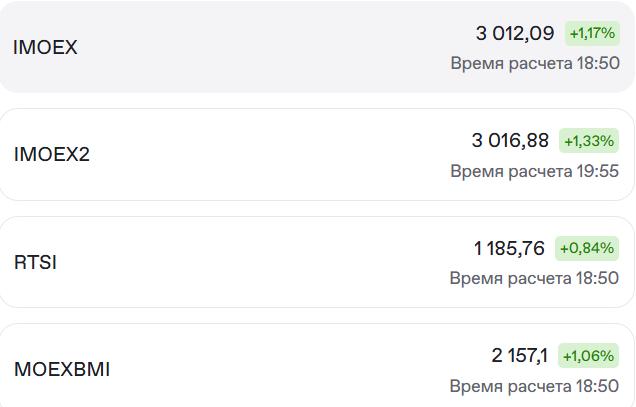This screenshot has height=407, width=636.
Task: Click MOEXBMI 'Время расчета 18:50' text
Action: coord(534,386)
